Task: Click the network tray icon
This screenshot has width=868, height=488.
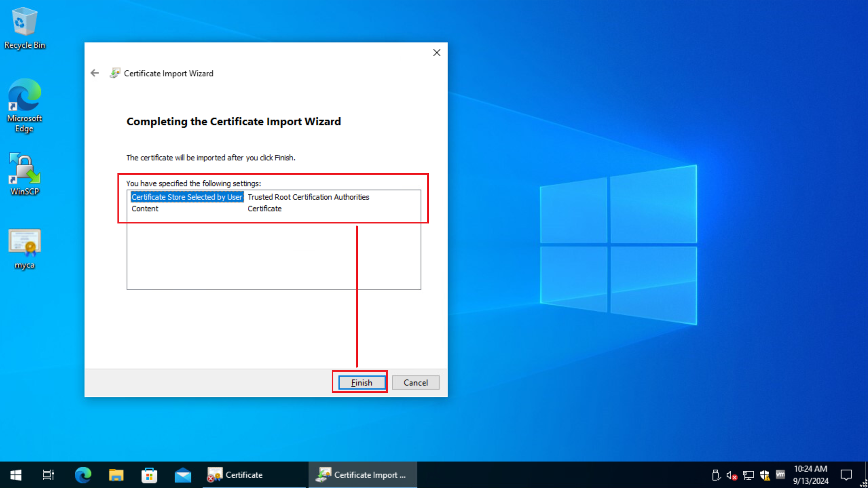Action: click(x=748, y=475)
